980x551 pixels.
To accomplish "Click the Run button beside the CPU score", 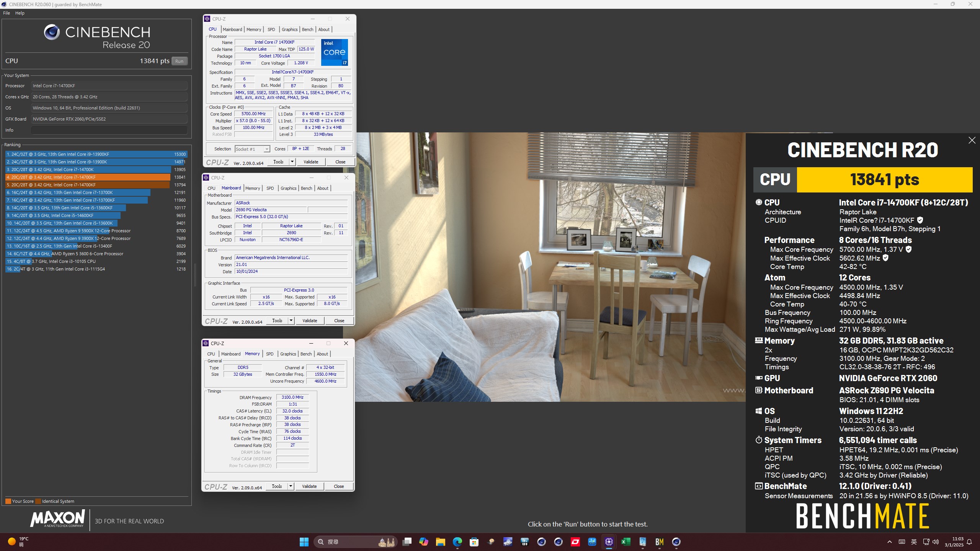I will [179, 61].
